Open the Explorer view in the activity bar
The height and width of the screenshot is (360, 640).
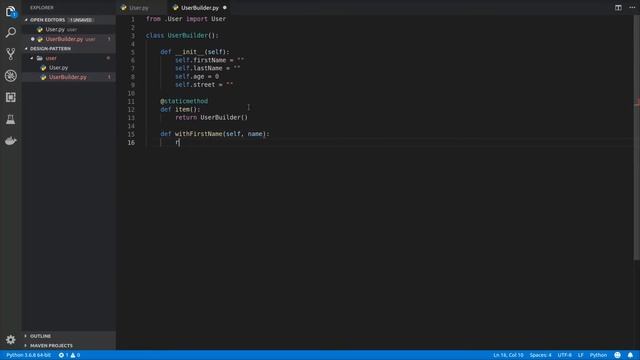(11, 11)
